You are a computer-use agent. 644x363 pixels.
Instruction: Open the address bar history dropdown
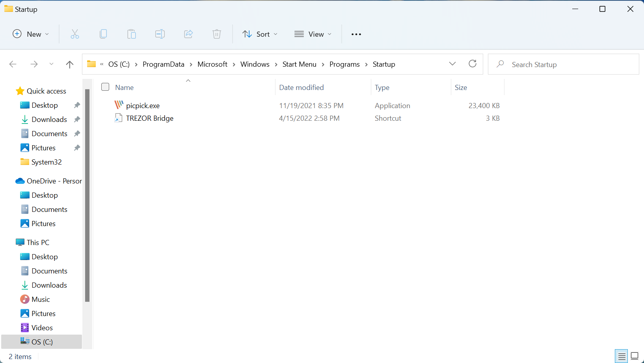452,64
